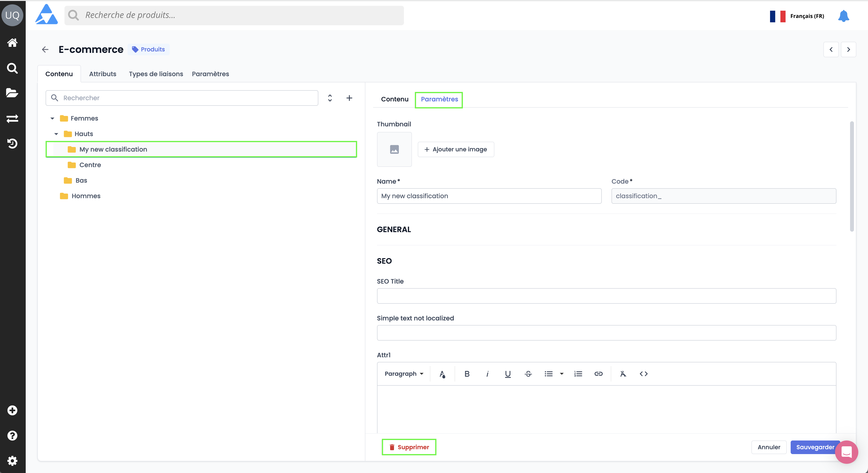Open the sidebar settings gear icon
The image size is (868, 473).
click(12, 461)
